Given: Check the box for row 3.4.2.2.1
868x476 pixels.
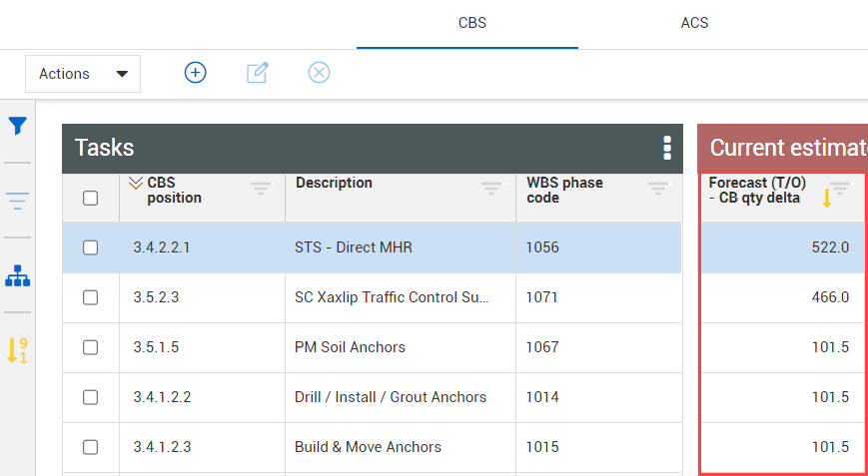Looking at the screenshot, I should pos(91,247).
